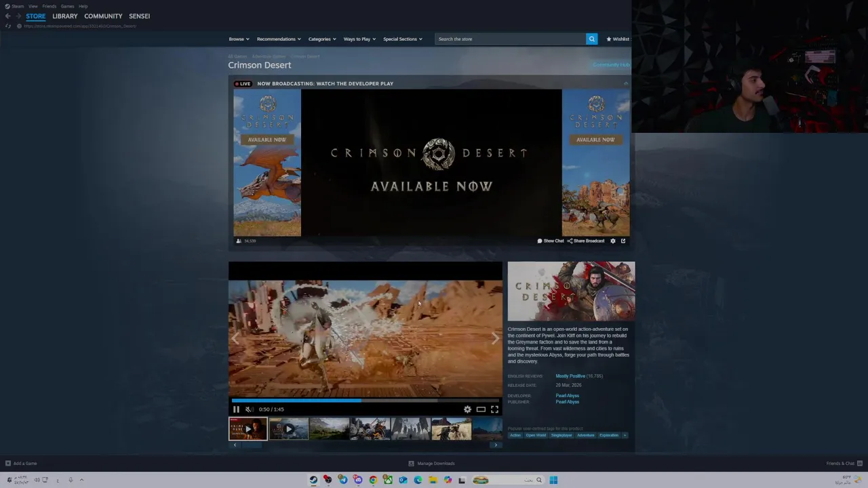The image size is (868, 488).
Task: Open Special Sections dropdown
Action: tap(403, 39)
